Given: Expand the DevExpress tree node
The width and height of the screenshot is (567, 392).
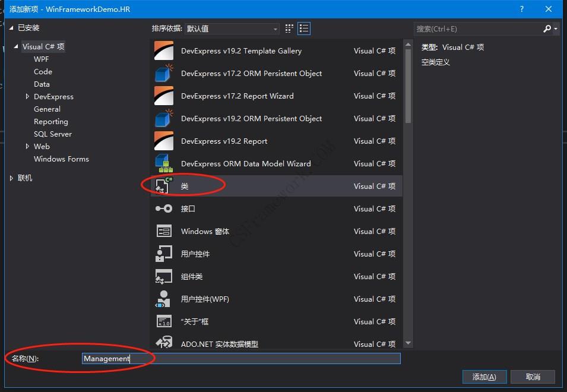Looking at the screenshot, I should tap(27, 97).
